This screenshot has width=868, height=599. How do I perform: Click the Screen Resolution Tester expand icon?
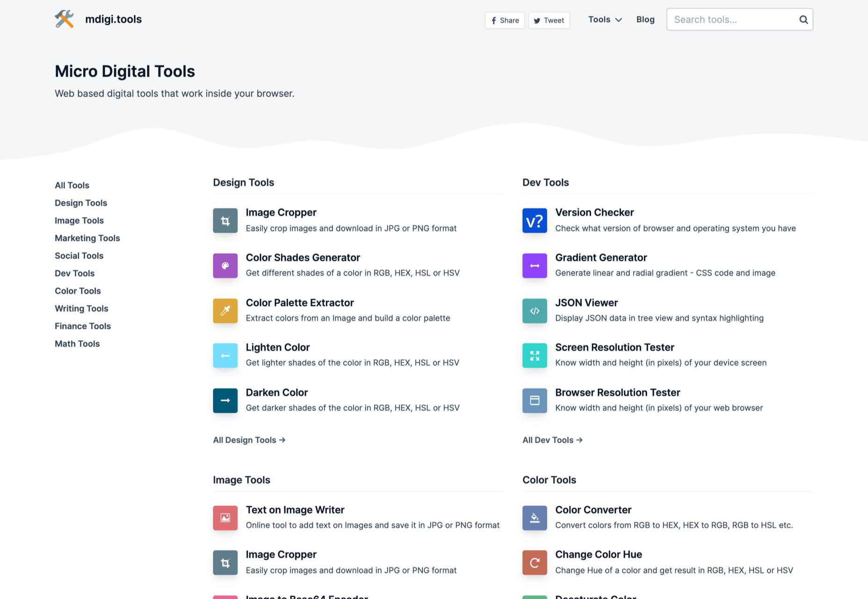coord(535,356)
